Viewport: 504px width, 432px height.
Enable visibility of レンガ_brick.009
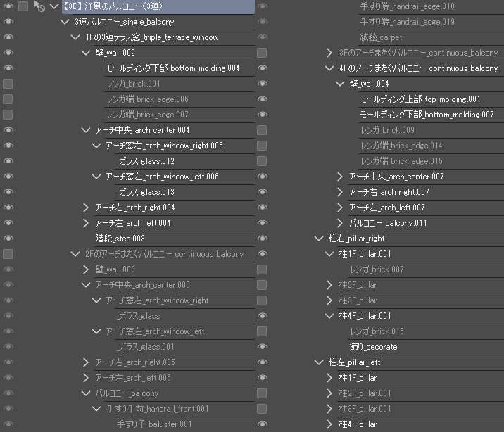tap(262, 130)
